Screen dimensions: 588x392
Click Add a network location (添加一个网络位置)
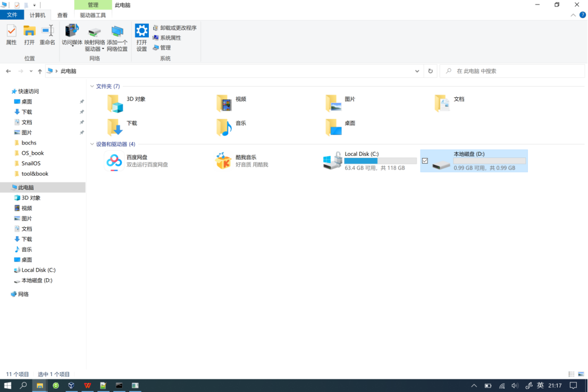point(117,38)
